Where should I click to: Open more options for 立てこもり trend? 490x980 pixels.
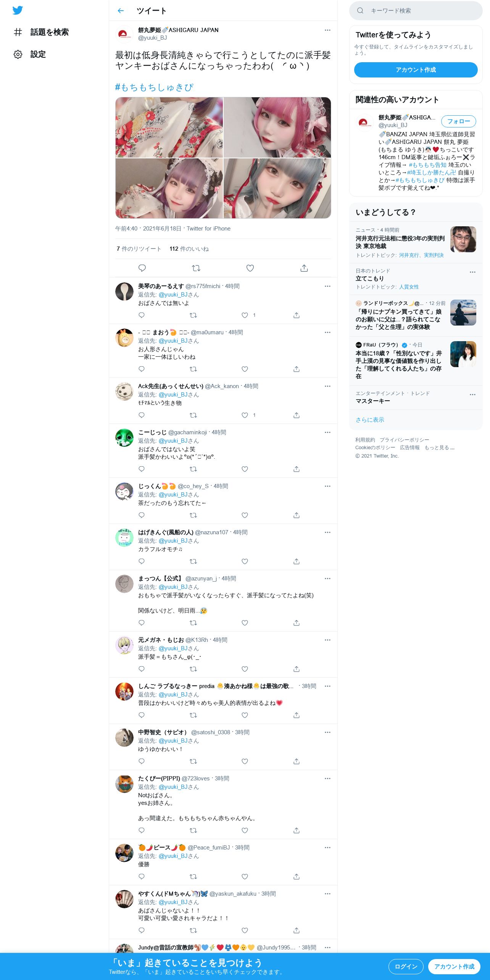pyautogui.click(x=472, y=272)
